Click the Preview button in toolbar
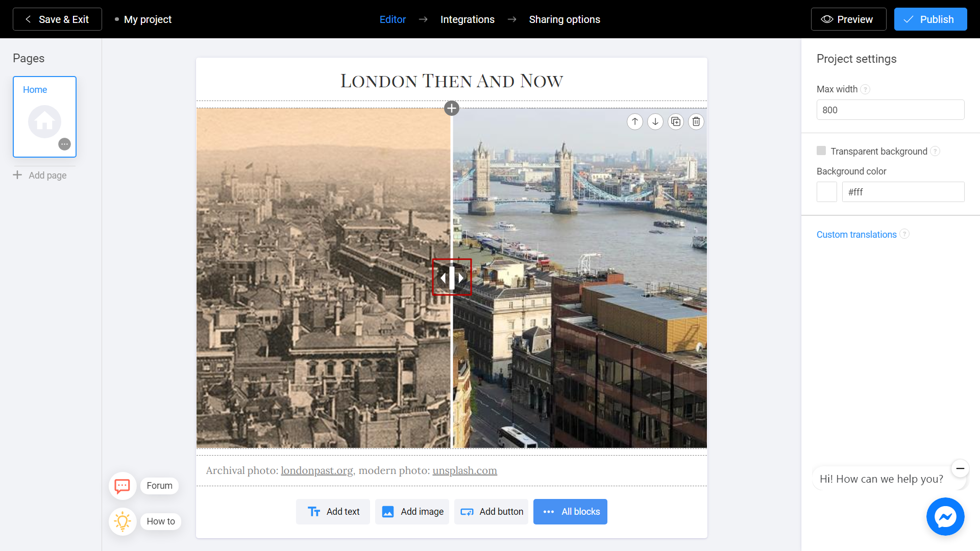This screenshot has width=980, height=551. pos(847,19)
